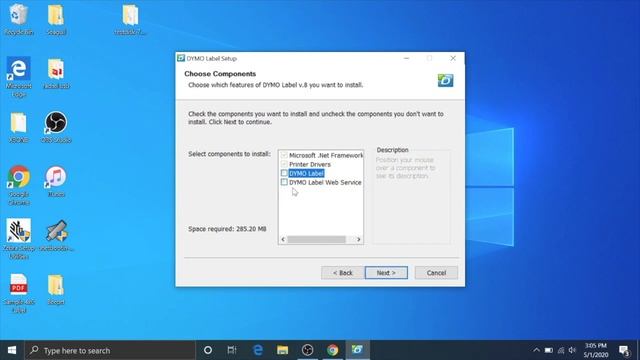Screen dimensions: 640x360
Task: Click the network icon in system tray
Action: [561, 350]
